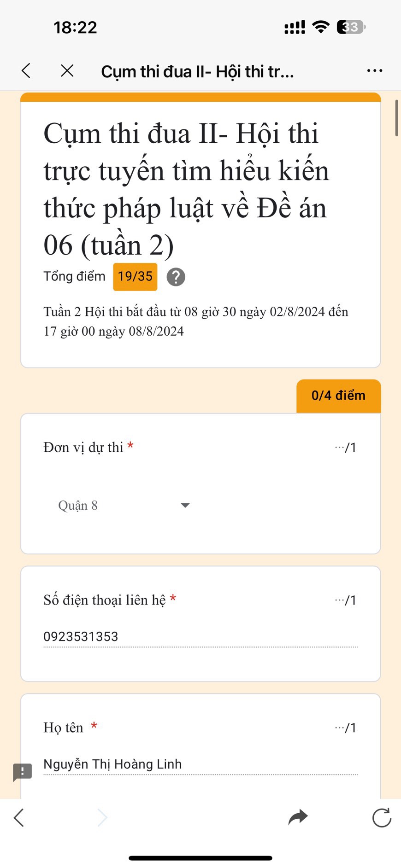This screenshot has width=401, height=868.
Task: Tap score indicator beside Số điện thoại
Action: tap(346, 600)
